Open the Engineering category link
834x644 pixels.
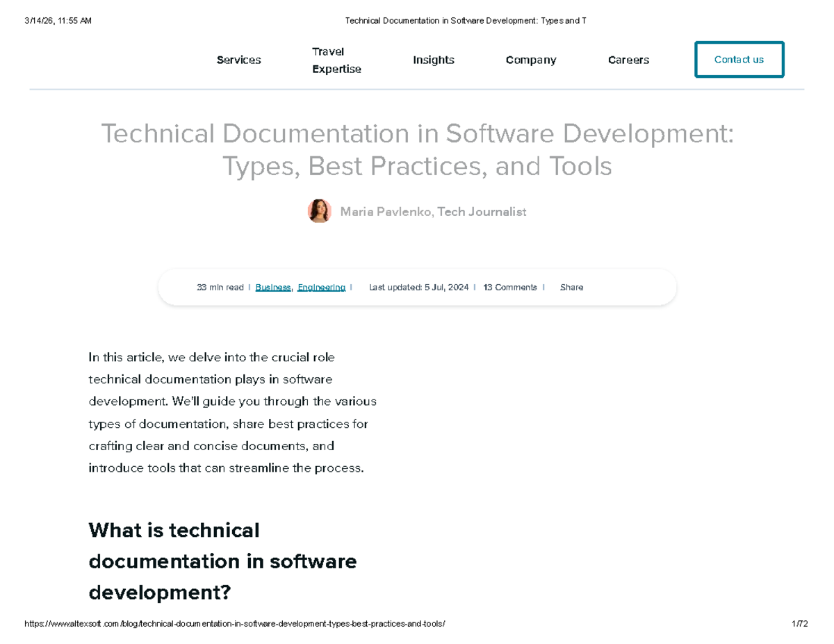[x=321, y=287]
